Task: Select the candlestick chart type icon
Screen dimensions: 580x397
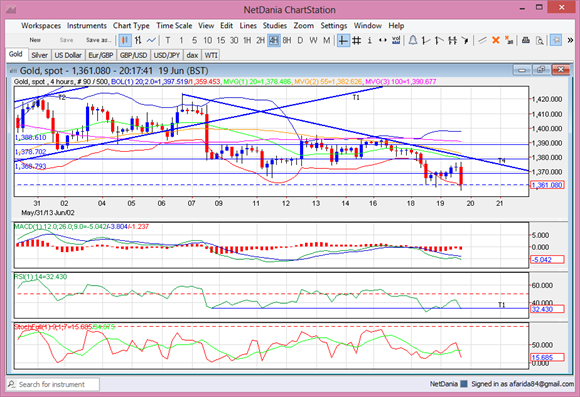Action: click(x=125, y=40)
